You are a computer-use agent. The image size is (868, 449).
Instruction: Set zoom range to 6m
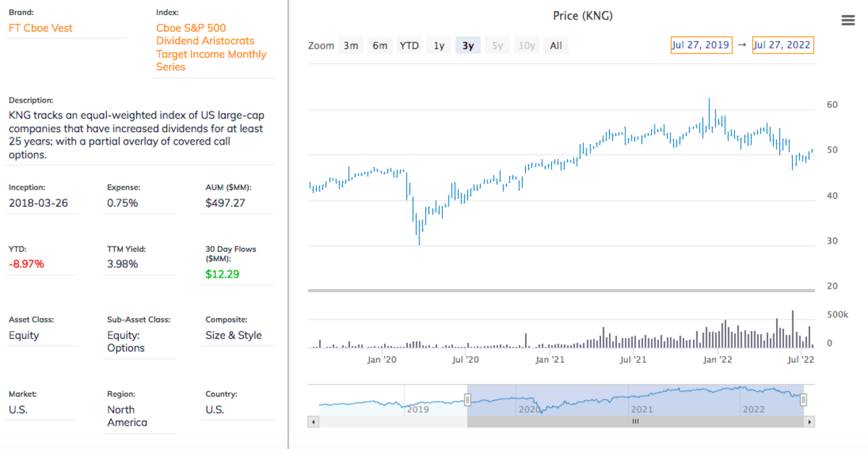[380, 46]
